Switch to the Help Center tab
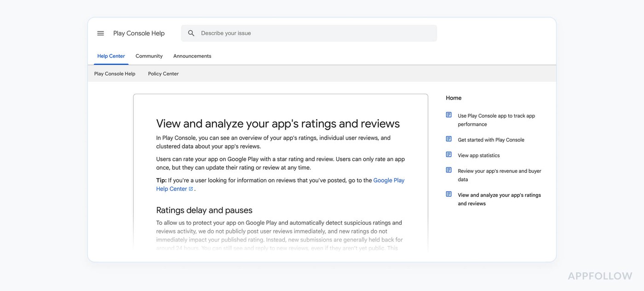The width and height of the screenshot is (644, 291). coord(111,56)
